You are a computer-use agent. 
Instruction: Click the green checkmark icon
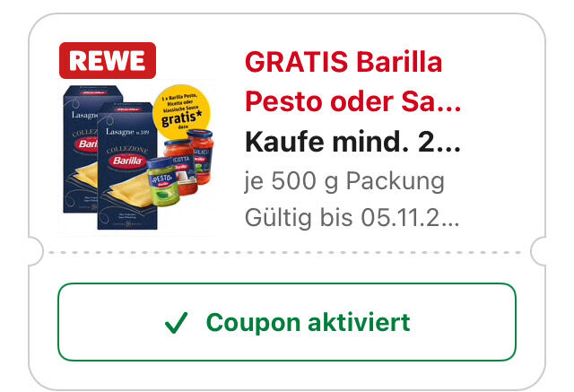[177, 322]
